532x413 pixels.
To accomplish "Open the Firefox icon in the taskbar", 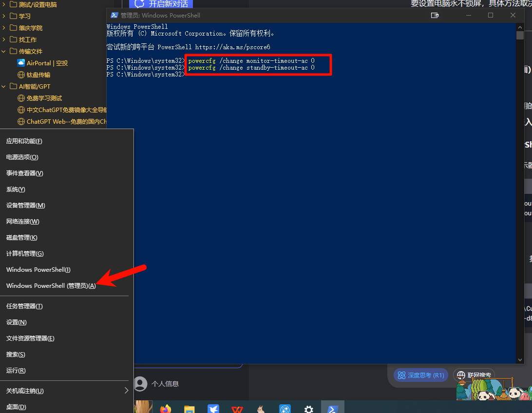I will click(166, 409).
